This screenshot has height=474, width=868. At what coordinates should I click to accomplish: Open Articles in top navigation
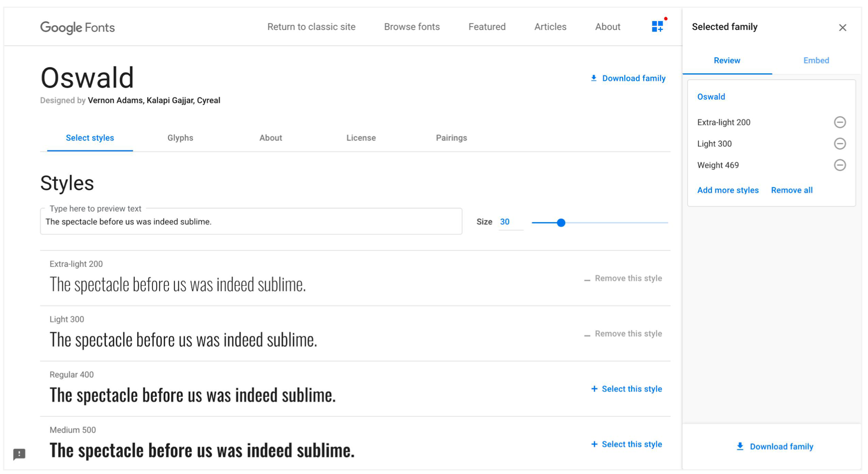550,27
